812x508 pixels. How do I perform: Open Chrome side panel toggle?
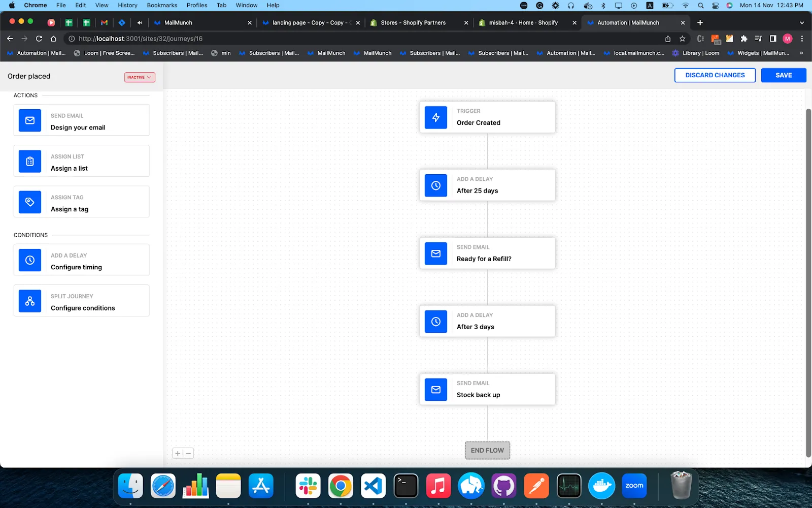[773, 39]
